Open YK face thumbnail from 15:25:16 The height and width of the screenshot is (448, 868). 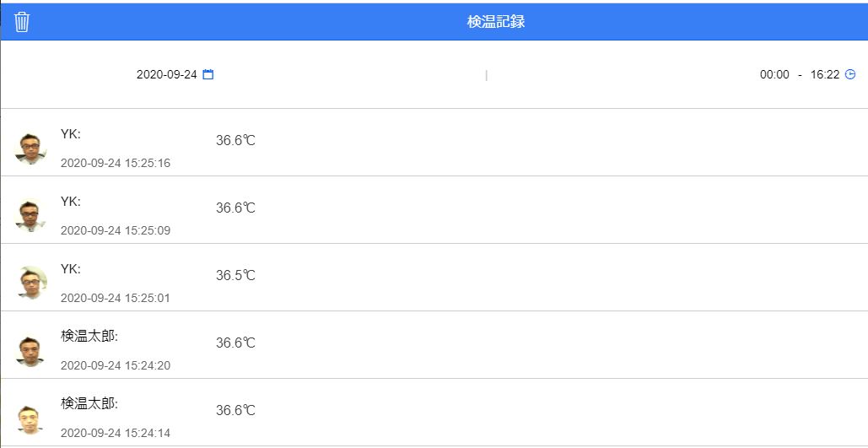coord(30,148)
